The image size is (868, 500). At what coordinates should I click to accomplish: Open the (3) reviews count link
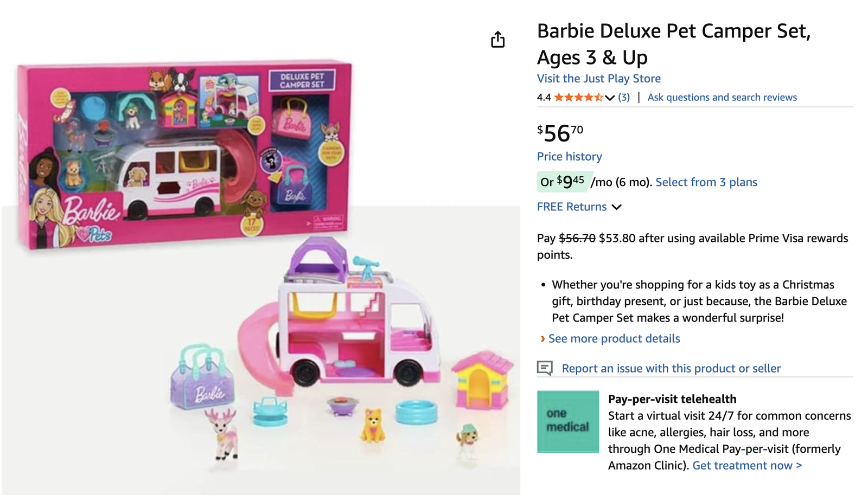(x=624, y=98)
